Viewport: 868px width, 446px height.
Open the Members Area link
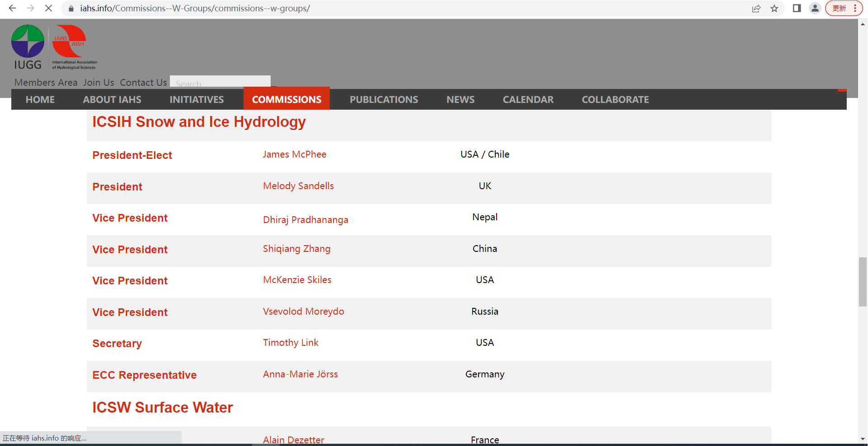pos(46,83)
